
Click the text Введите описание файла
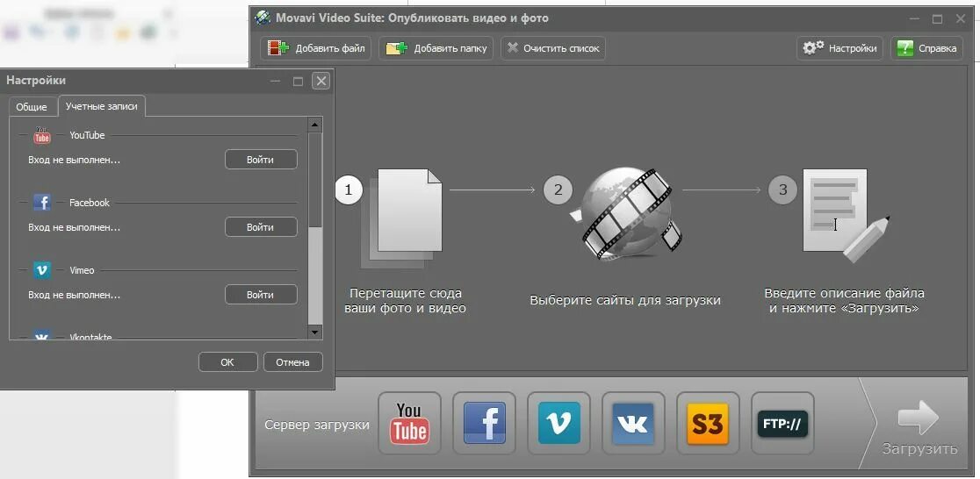tap(845, 293)
